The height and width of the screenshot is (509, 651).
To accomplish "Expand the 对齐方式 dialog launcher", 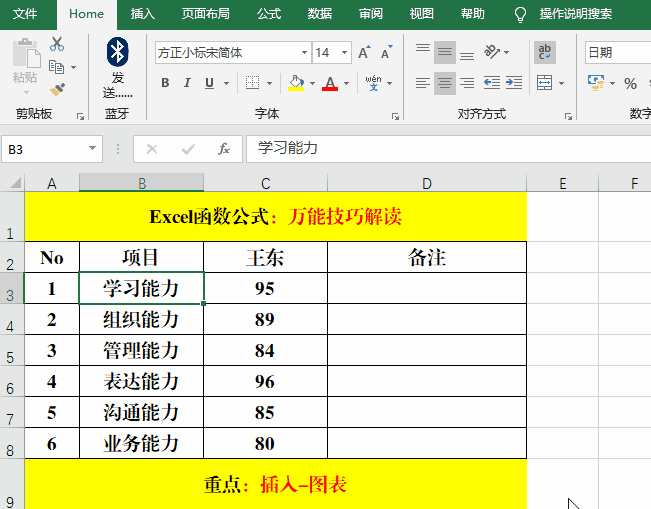I will coord(568,117).
